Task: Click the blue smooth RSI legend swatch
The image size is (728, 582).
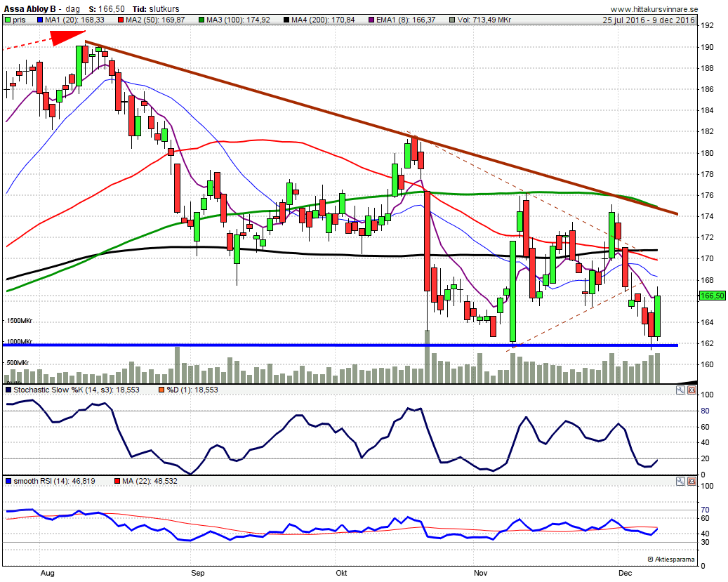Action: coord(8,481)
